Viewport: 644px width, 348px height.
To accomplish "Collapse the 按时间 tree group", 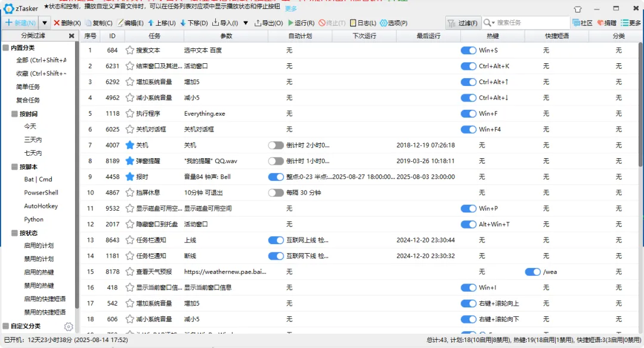I will (14, 114).
